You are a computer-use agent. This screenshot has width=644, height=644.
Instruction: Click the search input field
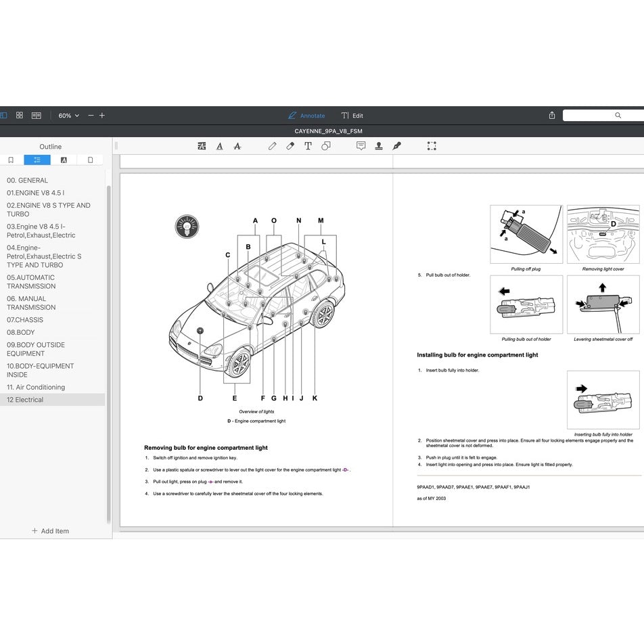click(x=602, y=116)
